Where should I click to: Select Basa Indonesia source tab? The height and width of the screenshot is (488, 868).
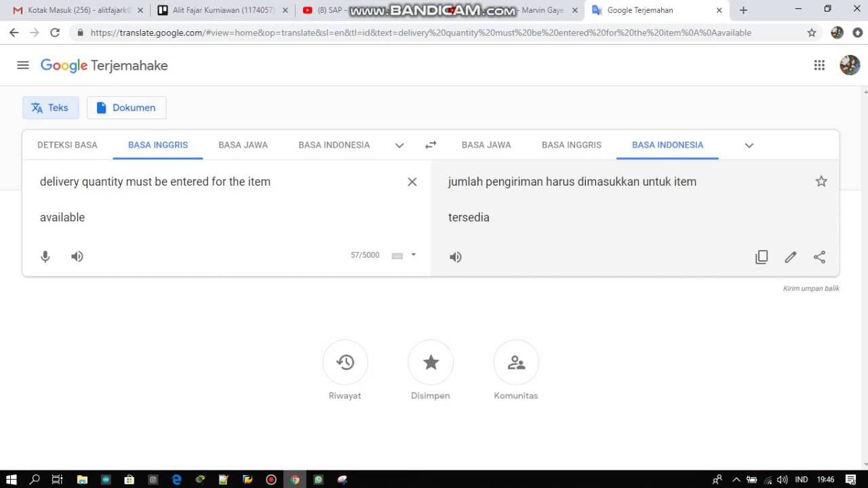(334, 145)
